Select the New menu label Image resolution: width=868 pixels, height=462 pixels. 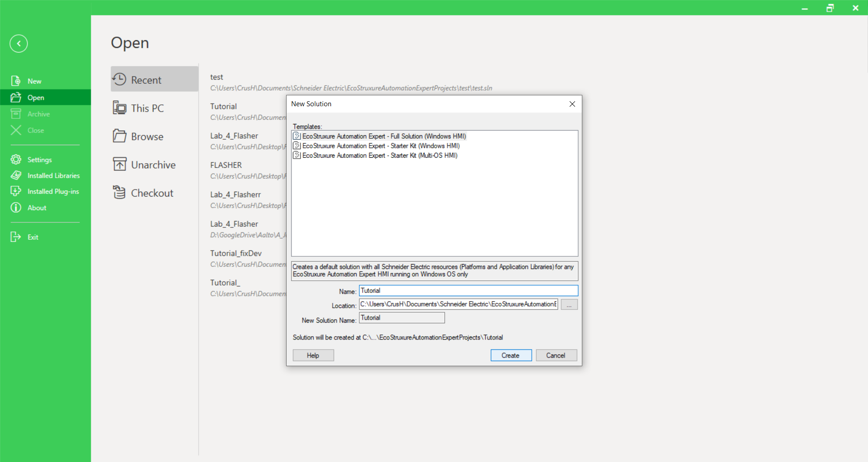click(x=34, y=81)
